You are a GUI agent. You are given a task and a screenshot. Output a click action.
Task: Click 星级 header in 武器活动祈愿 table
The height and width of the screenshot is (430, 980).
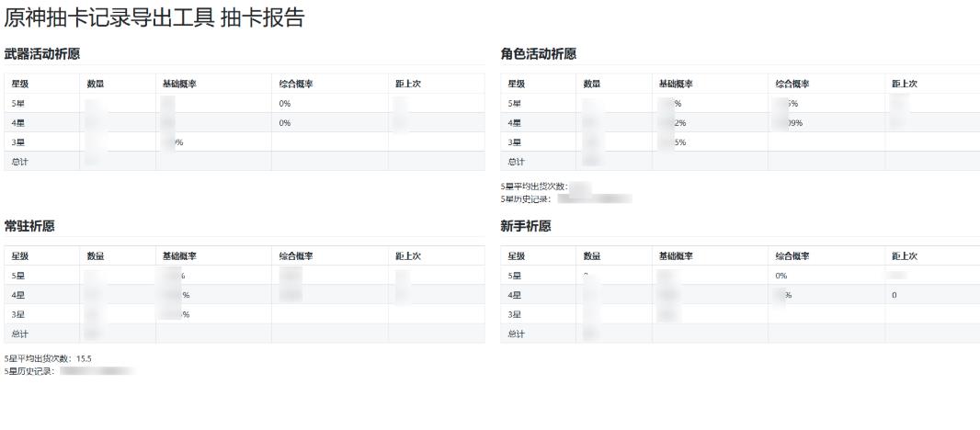tap(20, 84)
